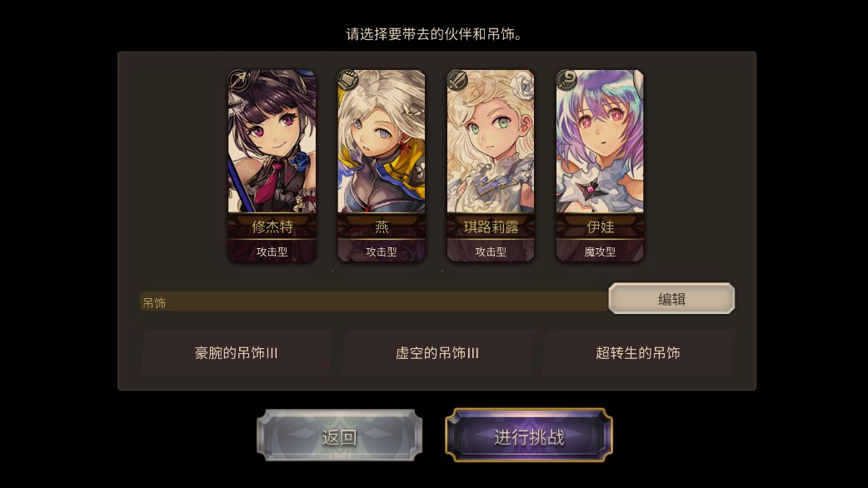Image resolution: width=868 pixels, height=488 pixels.
Task: Select the 超转生的吊饰 pendant slot
Action: coord(638,353)
